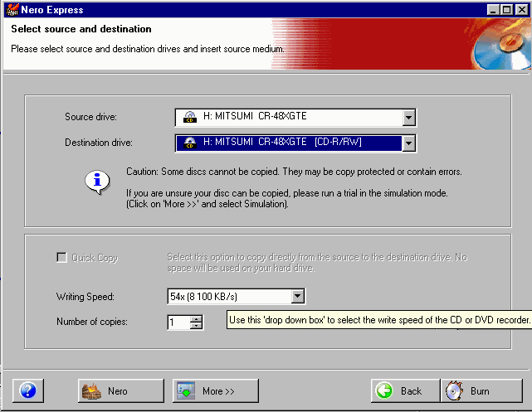
Task: Click the info caution balloon icon
Action: tap(98, 181)
